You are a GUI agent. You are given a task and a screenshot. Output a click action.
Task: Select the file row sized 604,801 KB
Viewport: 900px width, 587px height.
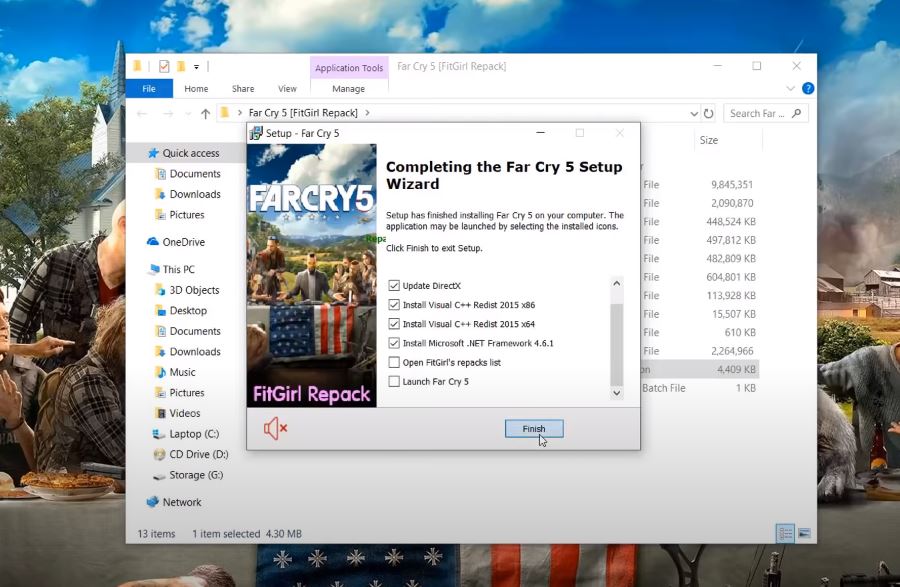click(700, 277)
